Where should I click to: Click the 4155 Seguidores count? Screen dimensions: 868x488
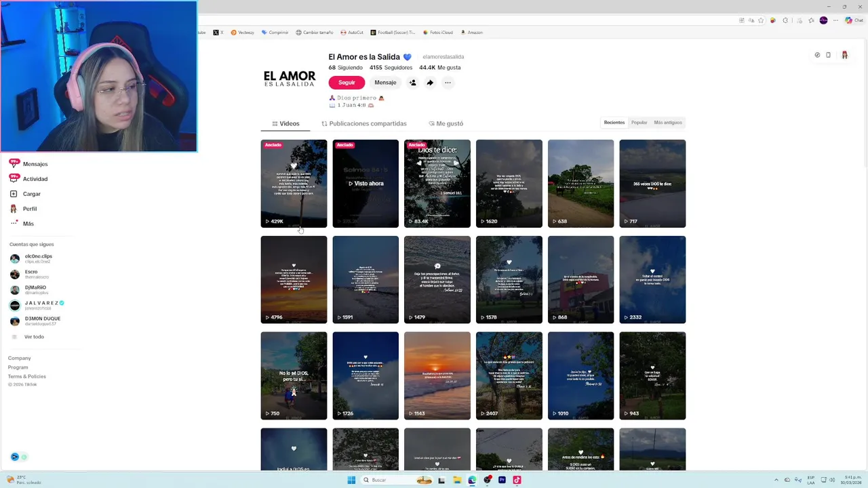[391, 68]
